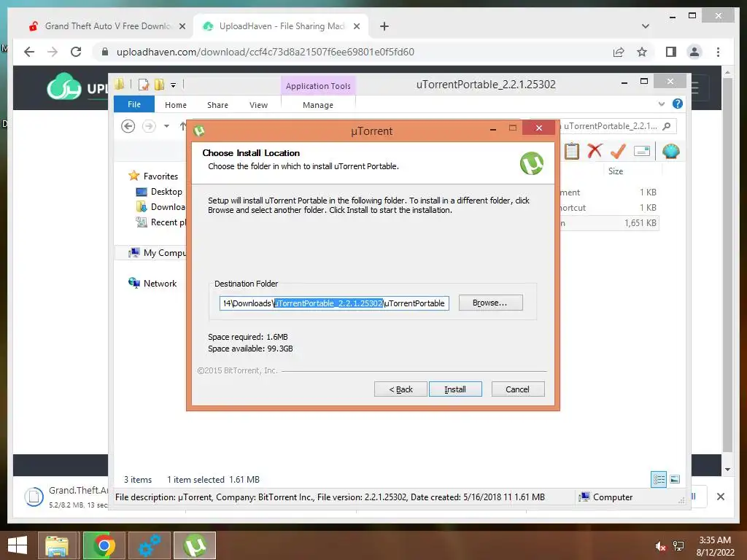Viewport: 747px width, 560px height.
Task: Close the UploadHaven browser tab
Action: 356,26
